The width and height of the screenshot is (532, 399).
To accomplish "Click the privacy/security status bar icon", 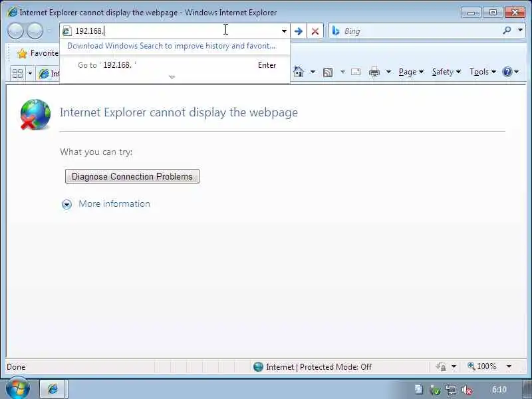I will click(441, 366).
